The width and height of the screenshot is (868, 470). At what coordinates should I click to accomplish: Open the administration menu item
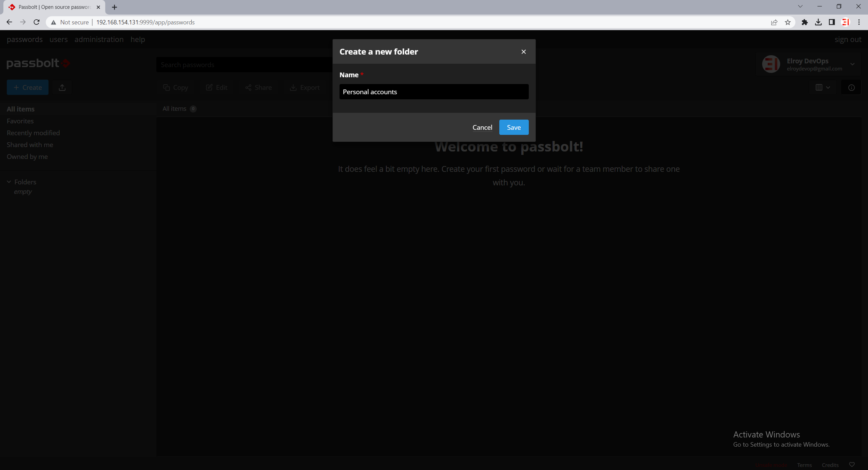(x=99, y=39)
